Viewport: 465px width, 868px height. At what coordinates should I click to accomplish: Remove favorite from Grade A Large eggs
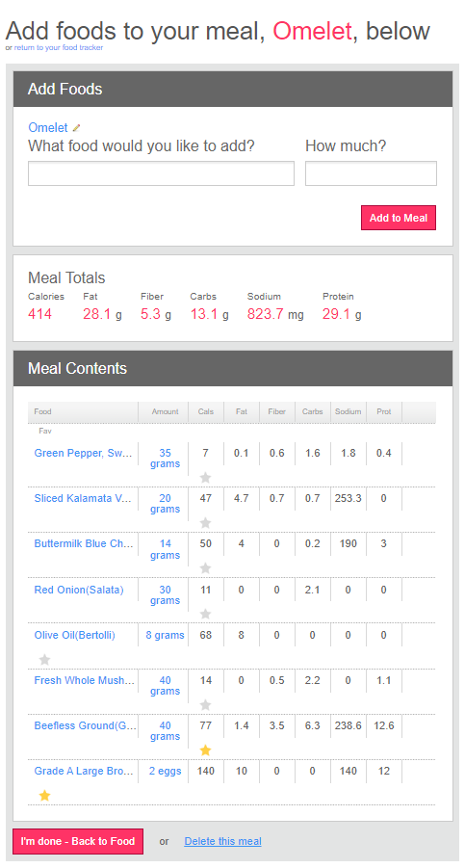pyautogui.click(x=45, y=796)
